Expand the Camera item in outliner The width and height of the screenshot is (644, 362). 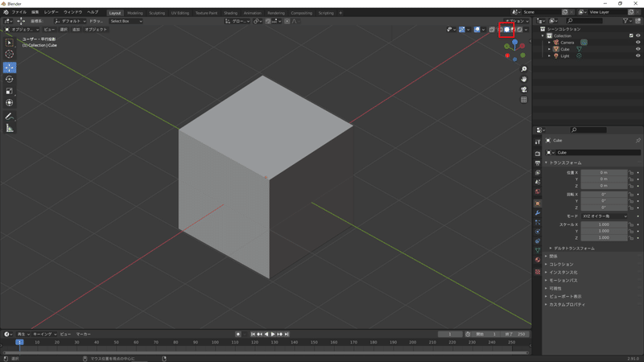(x=549, y=43)
